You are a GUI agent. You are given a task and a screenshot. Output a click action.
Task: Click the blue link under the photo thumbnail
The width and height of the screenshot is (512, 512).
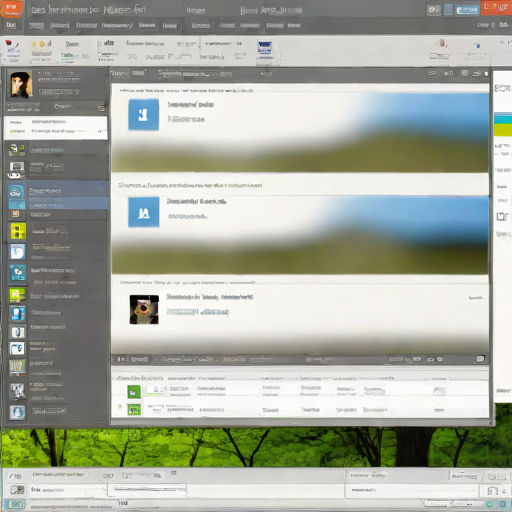(x=198, y=312)
